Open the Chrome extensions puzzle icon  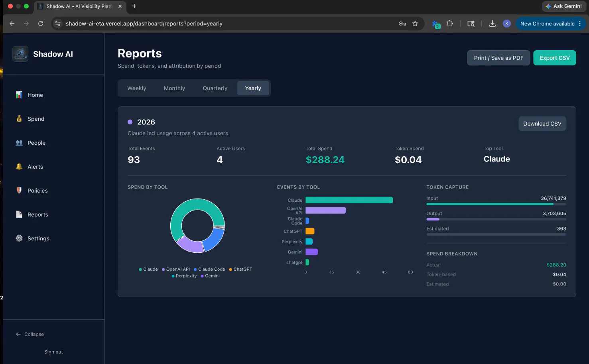click(450, 24)
